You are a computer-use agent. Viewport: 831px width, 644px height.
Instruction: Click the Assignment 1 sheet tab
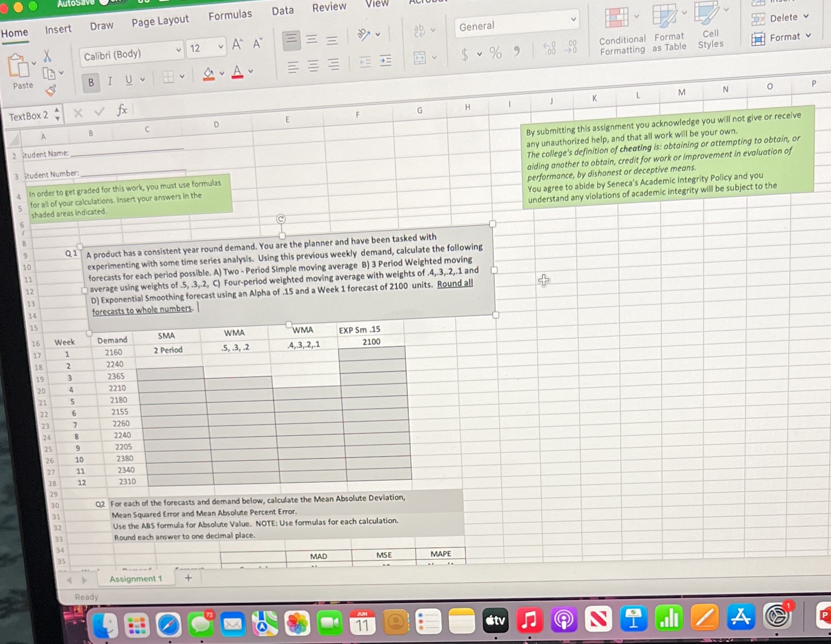(136, 578)
